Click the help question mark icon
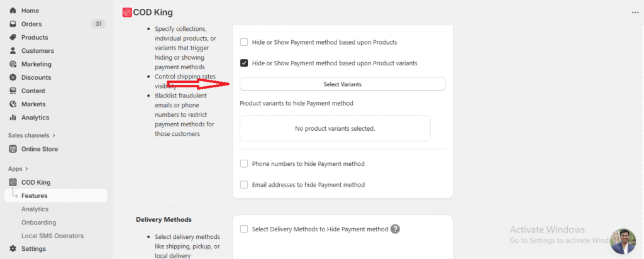The image size is (644, 259). pyautogui.click(x=395, y=229)
